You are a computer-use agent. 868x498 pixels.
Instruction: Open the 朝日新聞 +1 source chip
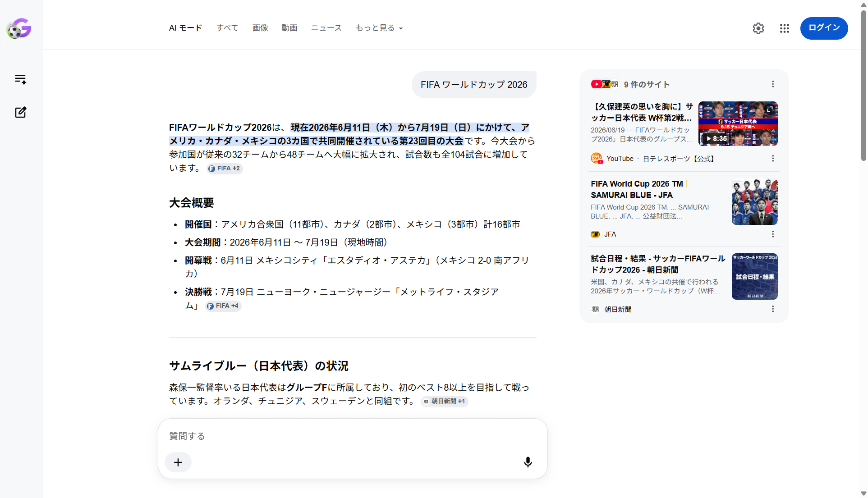(x=444, y=401)
